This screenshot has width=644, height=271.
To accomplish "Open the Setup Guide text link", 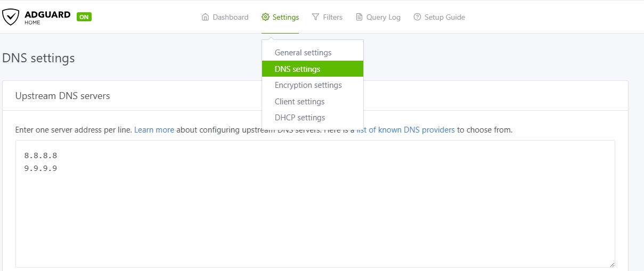I will coord(444,17).
